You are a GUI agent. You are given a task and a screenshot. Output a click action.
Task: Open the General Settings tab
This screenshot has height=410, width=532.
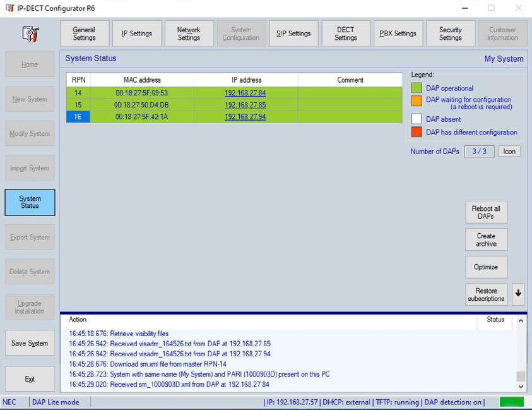(85, 33)
